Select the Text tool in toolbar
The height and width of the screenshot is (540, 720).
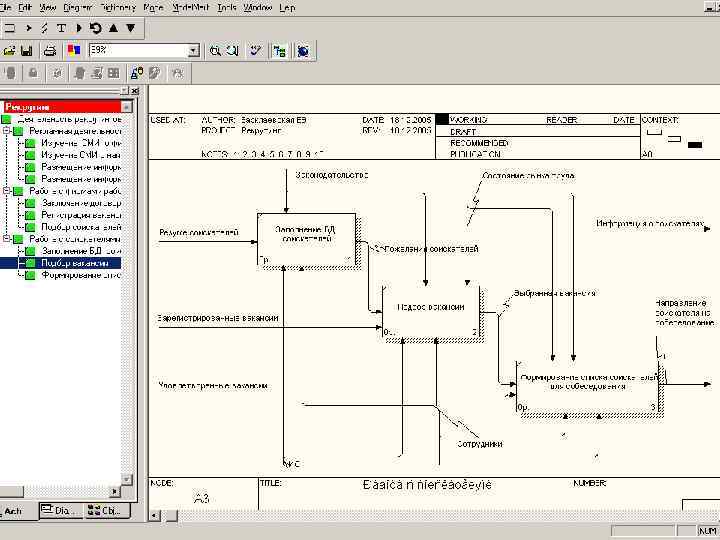[62, 28]
